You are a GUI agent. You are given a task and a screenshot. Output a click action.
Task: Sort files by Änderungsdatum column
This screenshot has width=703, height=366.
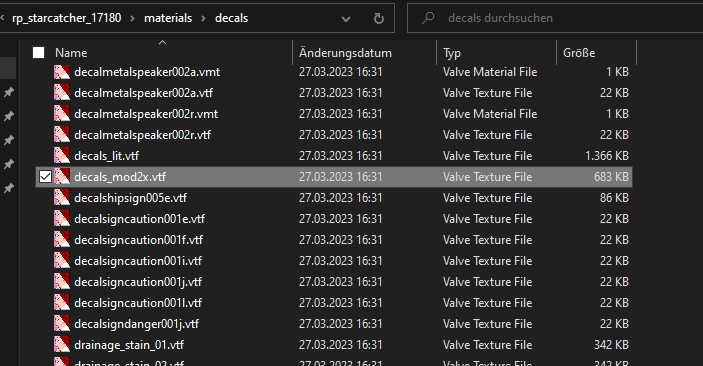coord(345,53)
